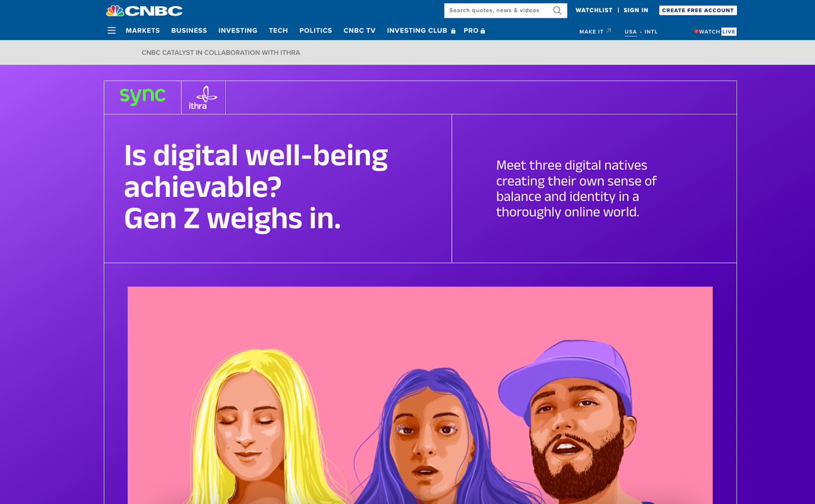This screenshot has height=504, width=815.
Task: Switch edition to INTL
Action: pyautogui.click(x=651, y=32)
